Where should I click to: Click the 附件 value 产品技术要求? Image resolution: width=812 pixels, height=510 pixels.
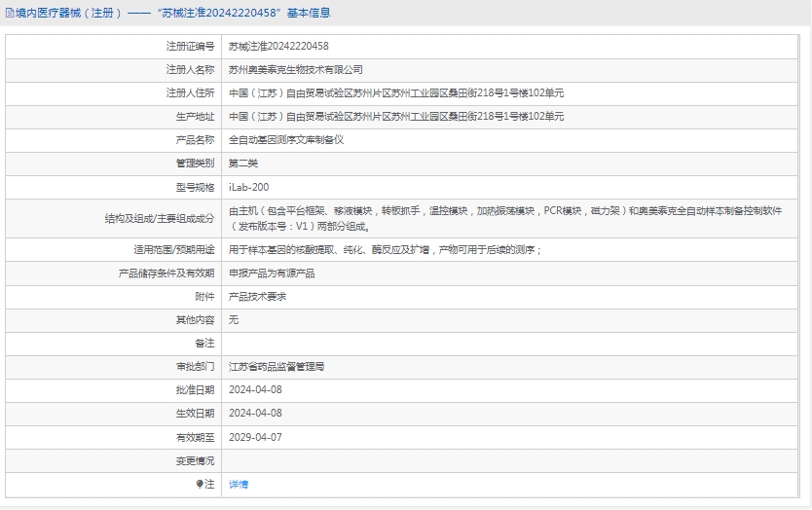(257, 296)
